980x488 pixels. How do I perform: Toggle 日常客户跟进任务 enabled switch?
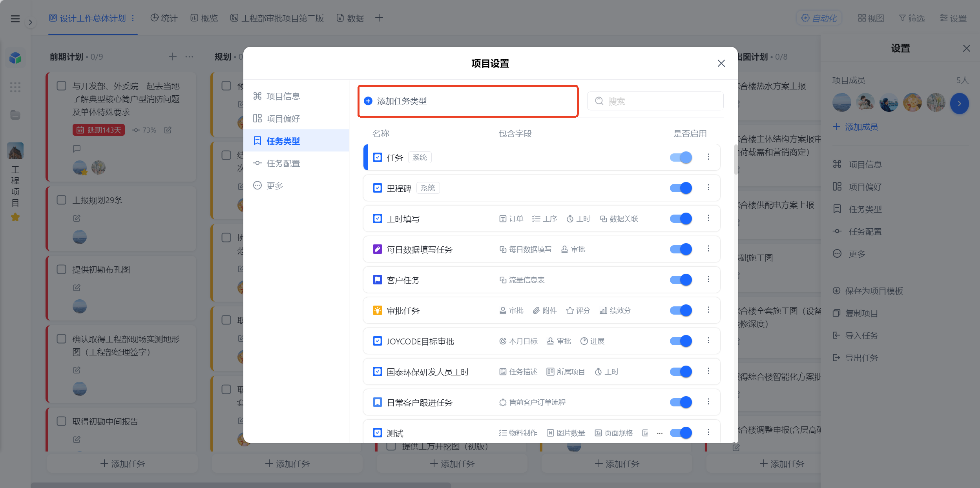(681, 402)
